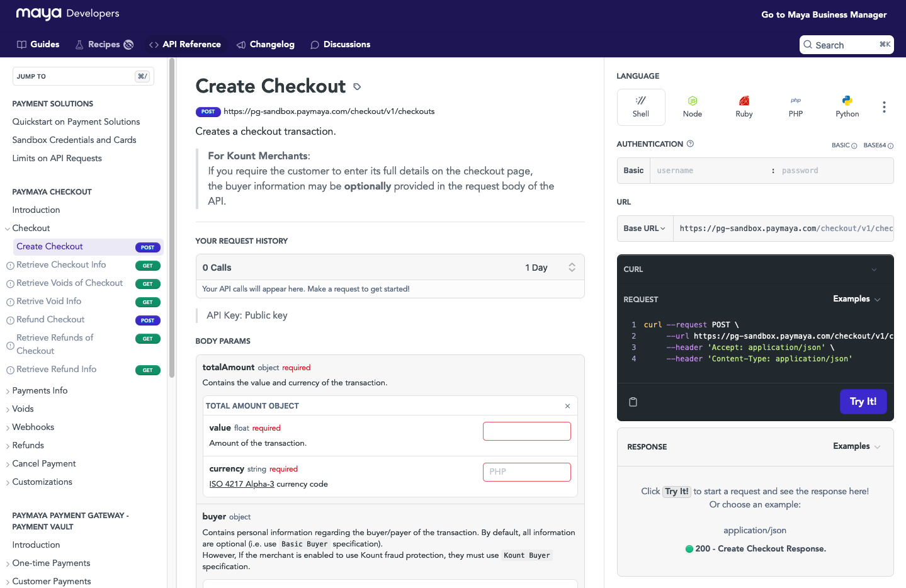906x588 pixels.
Task: Click GET badge for Retrieve Refund Info
Action: pyautogui.click(x=148, y=370)
